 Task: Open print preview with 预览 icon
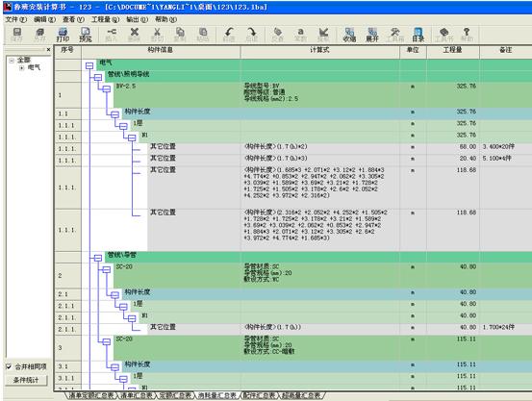point(86,35)
